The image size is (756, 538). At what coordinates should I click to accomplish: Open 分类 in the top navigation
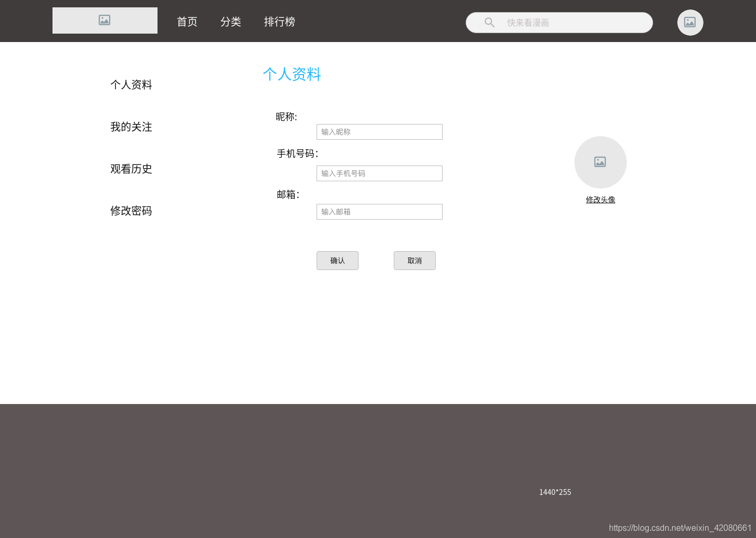pyautogui.click(x=230, y=22)
